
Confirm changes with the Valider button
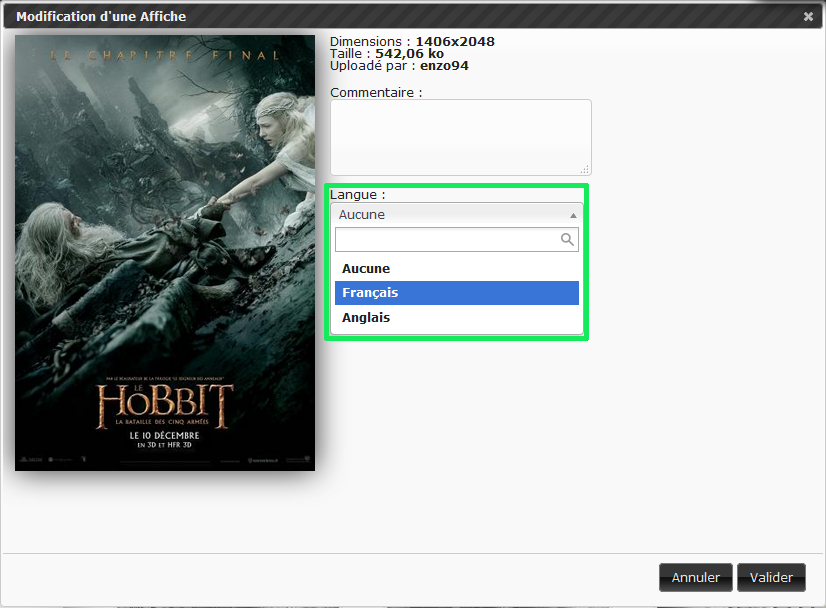click(x=771, y=577)
